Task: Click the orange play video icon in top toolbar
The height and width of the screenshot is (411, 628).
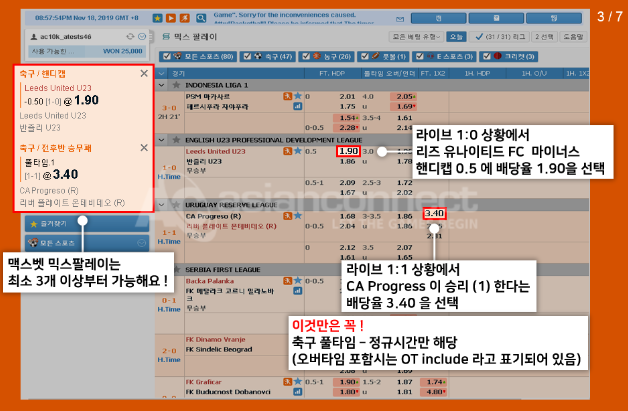Action: pyautogui.click(x=171, y=18)
